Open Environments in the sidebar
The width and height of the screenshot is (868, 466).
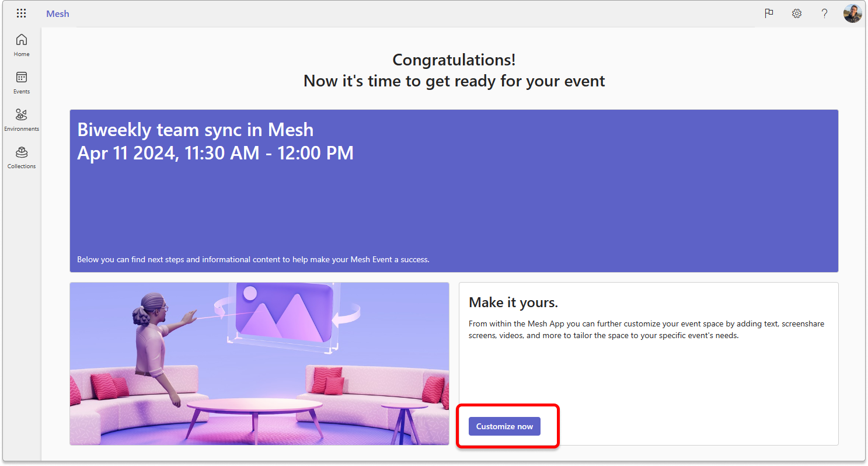[x=22, y=120]
